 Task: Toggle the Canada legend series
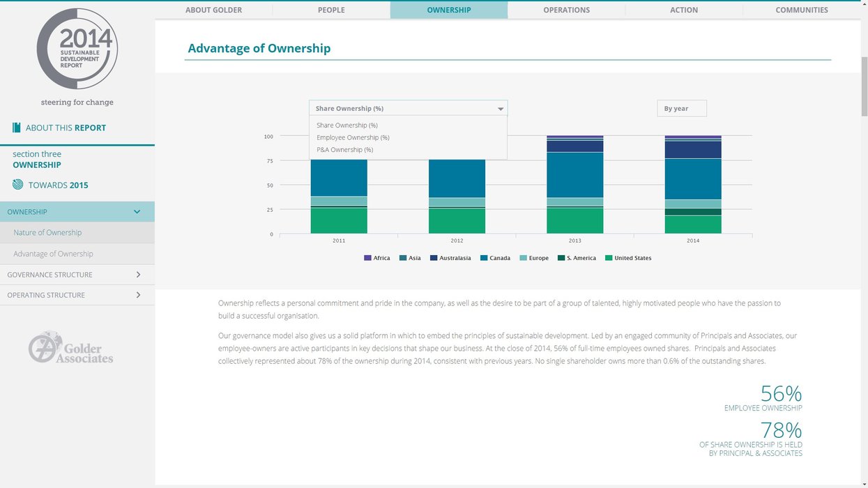click(x=496, y=258)
